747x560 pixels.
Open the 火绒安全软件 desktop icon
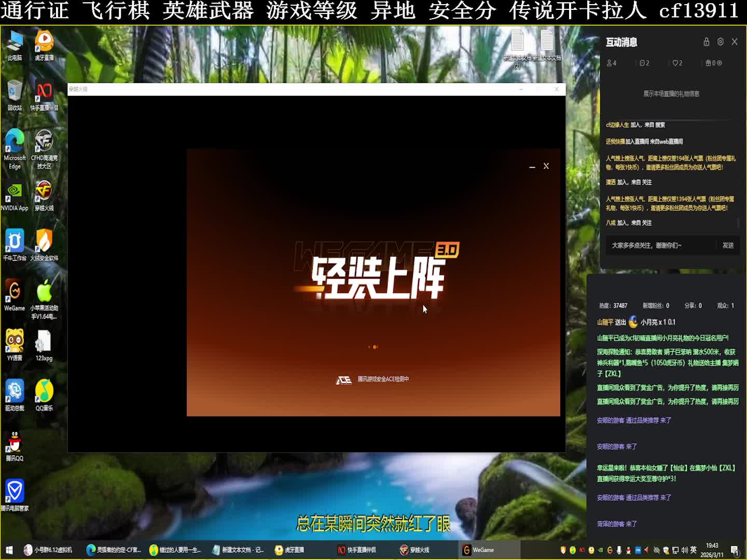coord(44,244)
